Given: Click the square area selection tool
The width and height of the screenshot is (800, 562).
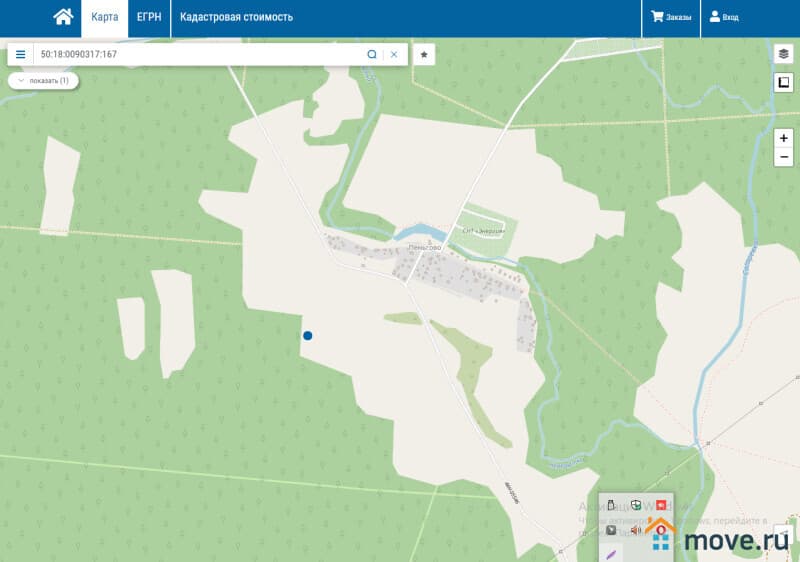Looking at the screenshot, I should [783, 83].
